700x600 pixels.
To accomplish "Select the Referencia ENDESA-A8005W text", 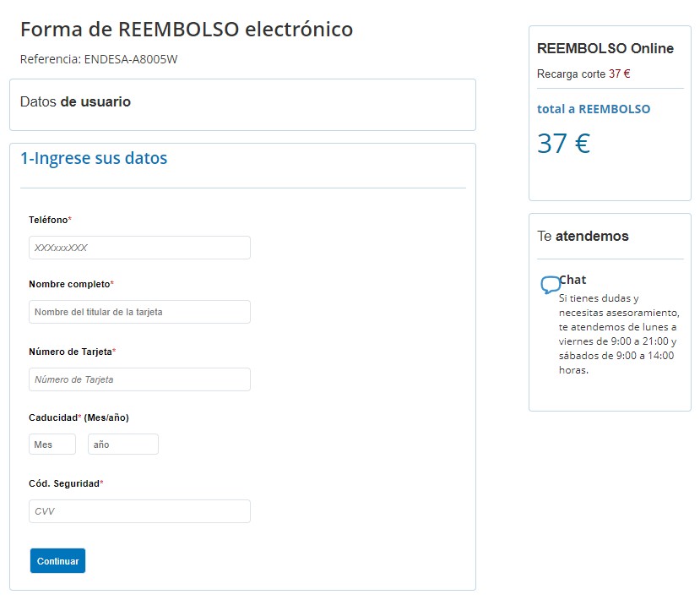I will click(x=99, y=59).
